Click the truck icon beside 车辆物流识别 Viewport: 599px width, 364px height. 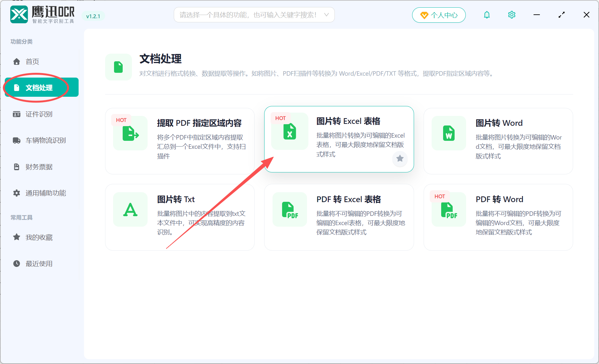[17, 140]
